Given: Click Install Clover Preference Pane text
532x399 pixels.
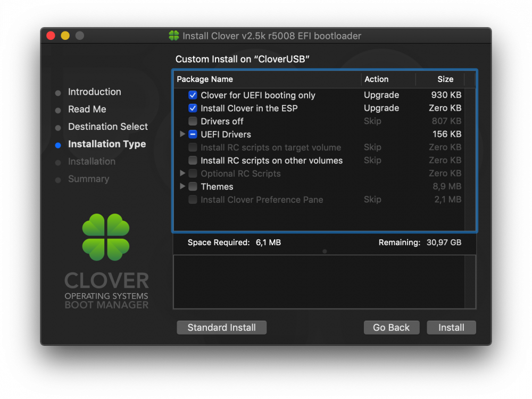Looking at the screenshot, I should point(262,200).
